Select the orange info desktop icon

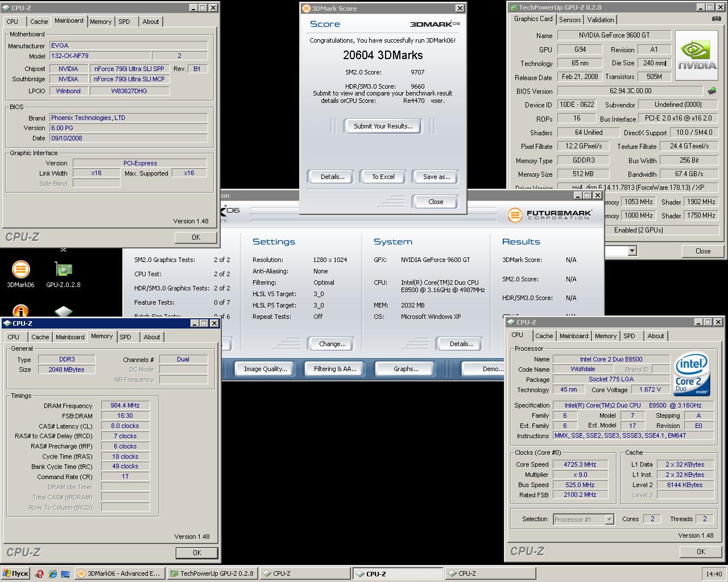(20, 311)
